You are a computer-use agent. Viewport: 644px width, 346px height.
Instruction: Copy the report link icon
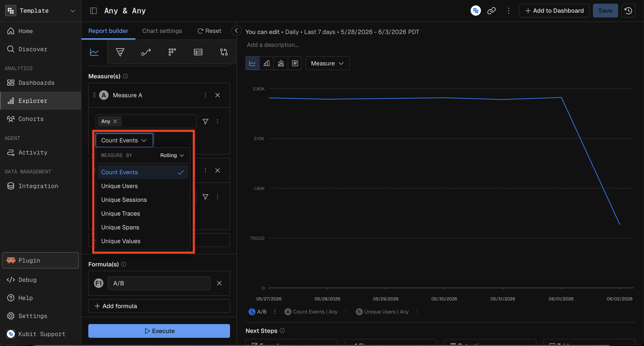[492, 11]
